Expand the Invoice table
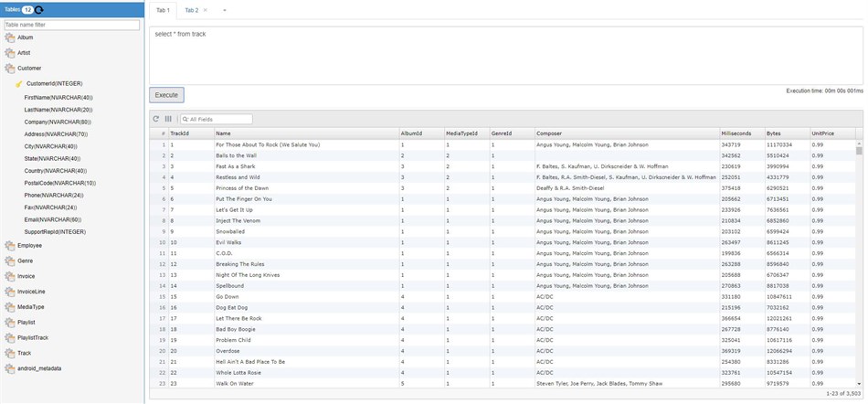The height and width of the screenshot is (404, 868). pyautogui.click(x=26, y=276)
